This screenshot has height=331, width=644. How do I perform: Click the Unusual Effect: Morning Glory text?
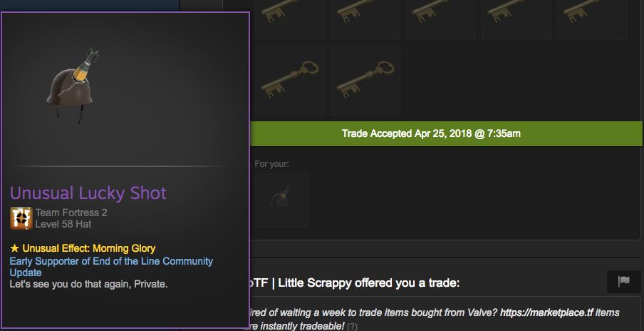[x=83, y=248]
